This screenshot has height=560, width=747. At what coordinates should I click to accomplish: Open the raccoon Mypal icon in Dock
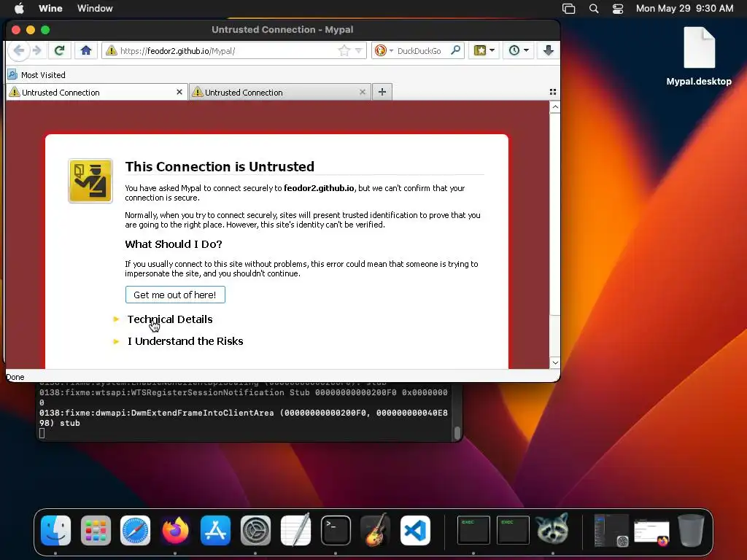click(x=553, y=529)
